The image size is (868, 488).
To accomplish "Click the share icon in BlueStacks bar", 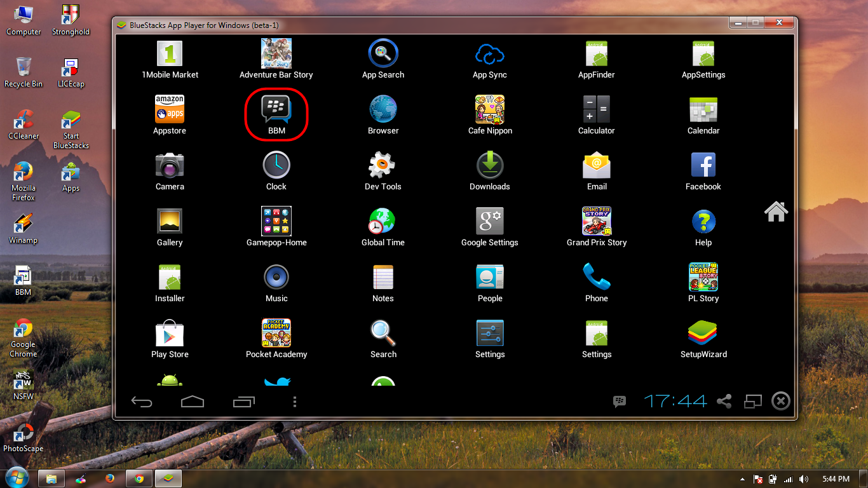I will tap(724, 401).
